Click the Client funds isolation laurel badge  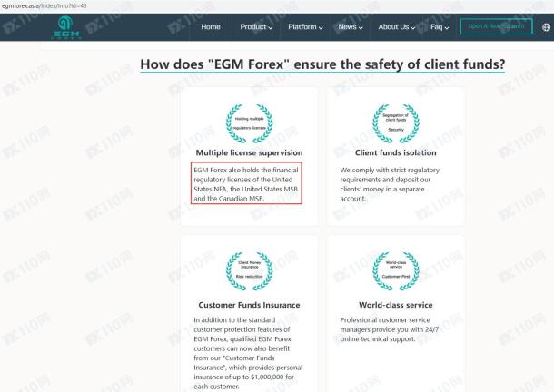coord(396,123)
